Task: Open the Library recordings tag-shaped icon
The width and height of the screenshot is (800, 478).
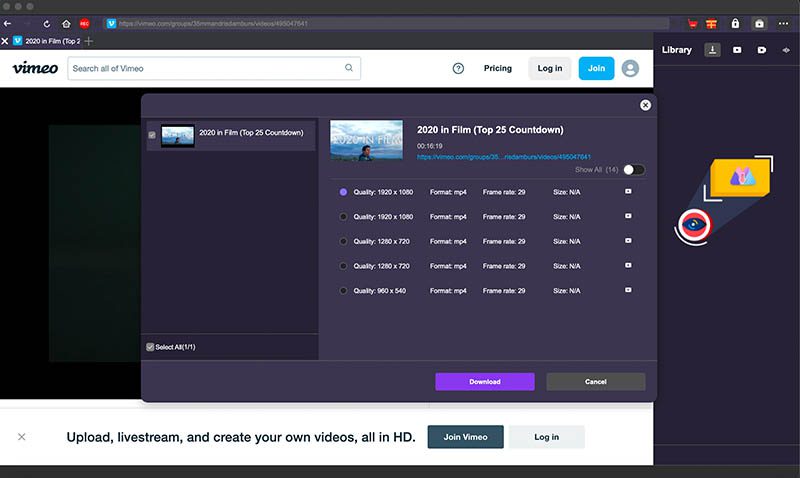Action: 762,50
